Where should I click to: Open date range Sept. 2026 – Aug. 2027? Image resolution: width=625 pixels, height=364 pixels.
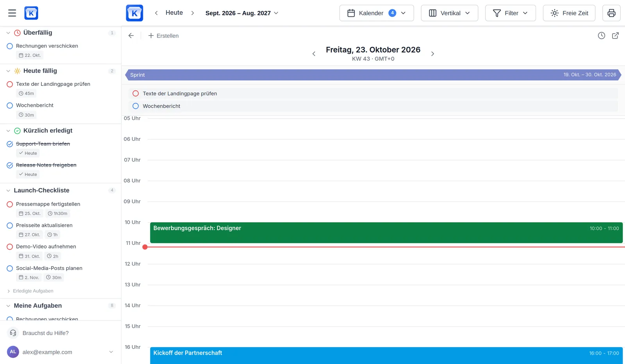242,13
